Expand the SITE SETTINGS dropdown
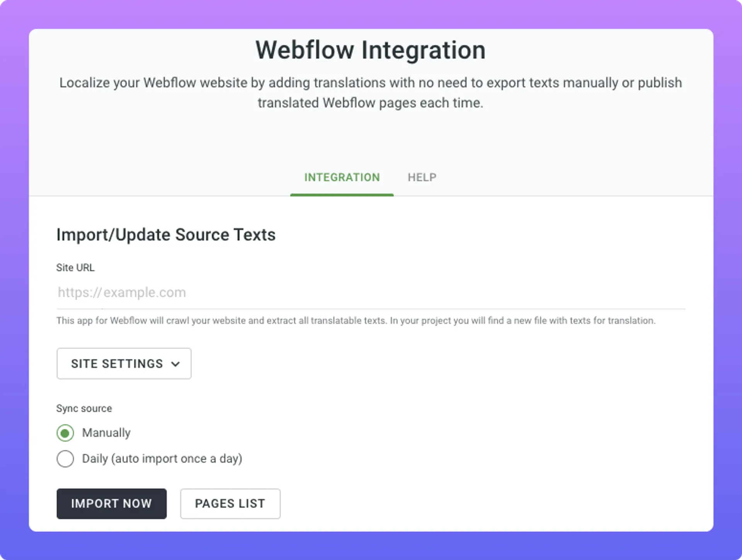 coord(123,364)
